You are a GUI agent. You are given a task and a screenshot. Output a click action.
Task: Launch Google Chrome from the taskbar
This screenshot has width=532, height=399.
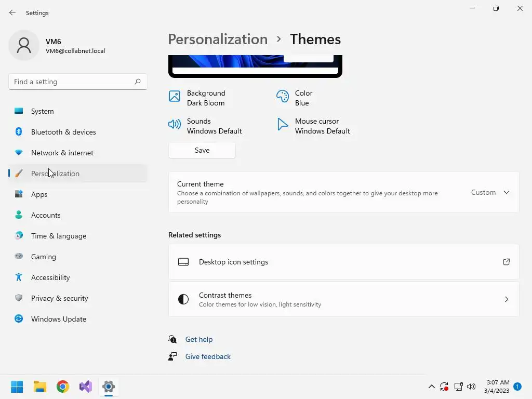tap(63, 387)
